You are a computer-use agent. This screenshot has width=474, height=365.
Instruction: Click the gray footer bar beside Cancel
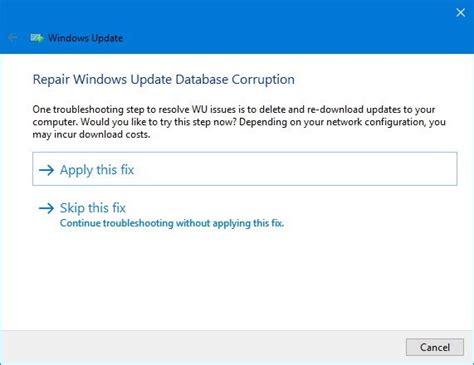(200, 347)
